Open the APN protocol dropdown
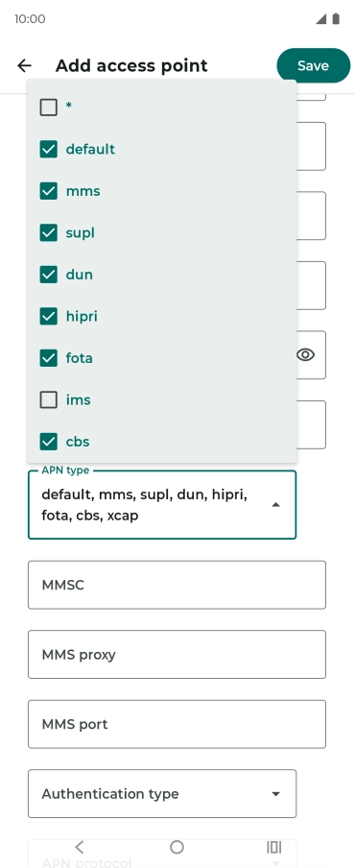This screenshot has height=868, width=354. (162, 856)
